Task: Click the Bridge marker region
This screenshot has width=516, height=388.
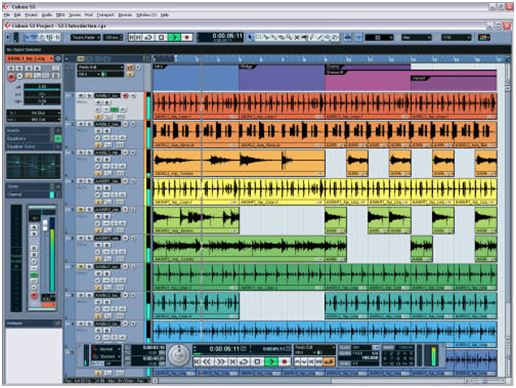Action: pyautogui.click(x=281, y=77)
